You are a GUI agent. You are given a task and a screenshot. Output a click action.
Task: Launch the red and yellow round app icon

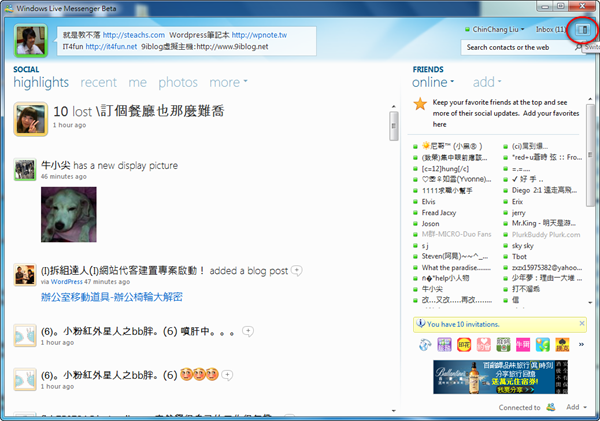pos(464,345)
